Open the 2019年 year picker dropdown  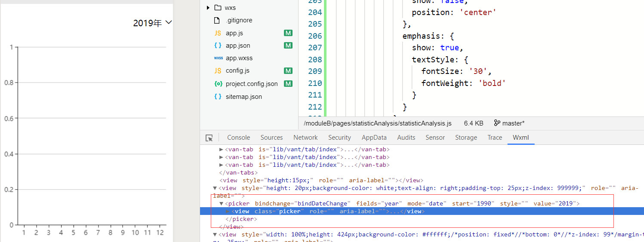coord(152,23)
